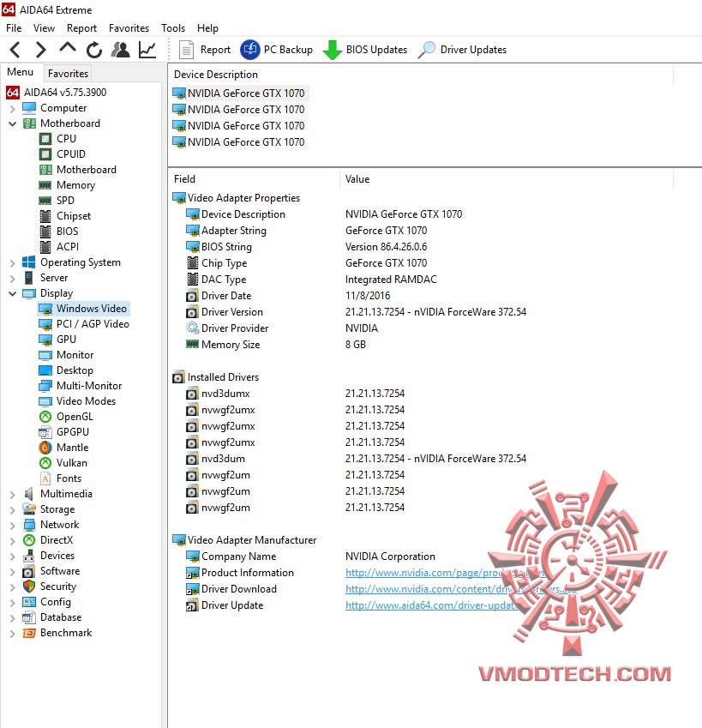
Task: Open Driver Updates from toolbar
Action: [462, 50]
